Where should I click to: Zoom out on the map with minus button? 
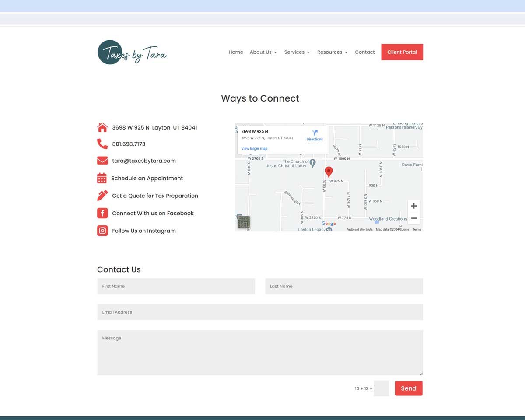pos(413,218)
